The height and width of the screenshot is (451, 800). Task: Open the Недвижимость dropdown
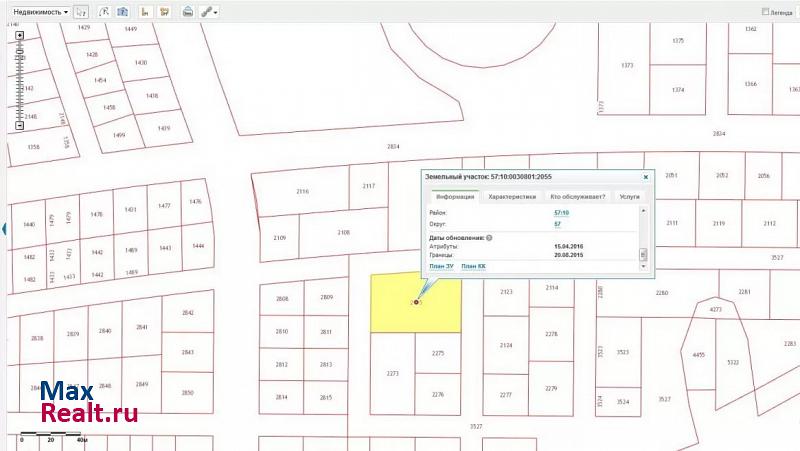tap(36, 13)
